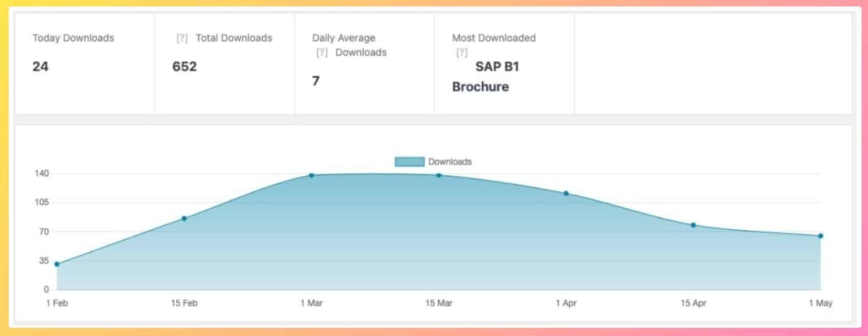Screen dimensions: 868x336
Task: Click the Downloads legend color box
Action: pyautogui.click(x=409, y=162)
